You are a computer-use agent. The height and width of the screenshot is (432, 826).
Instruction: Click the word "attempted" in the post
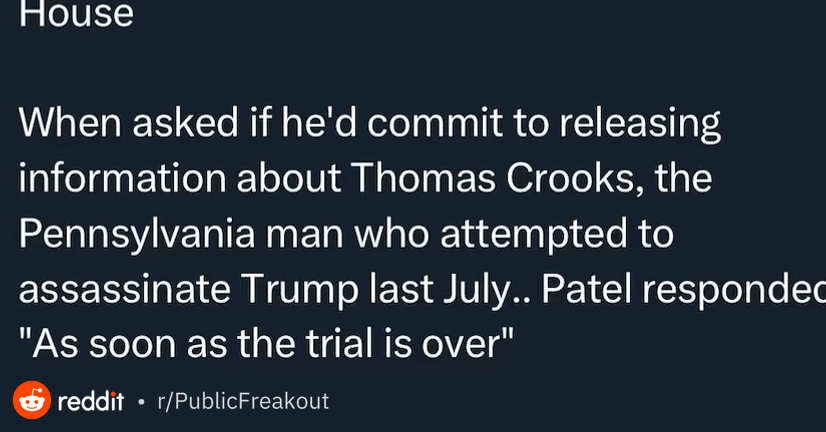click(x=534, y=234)
